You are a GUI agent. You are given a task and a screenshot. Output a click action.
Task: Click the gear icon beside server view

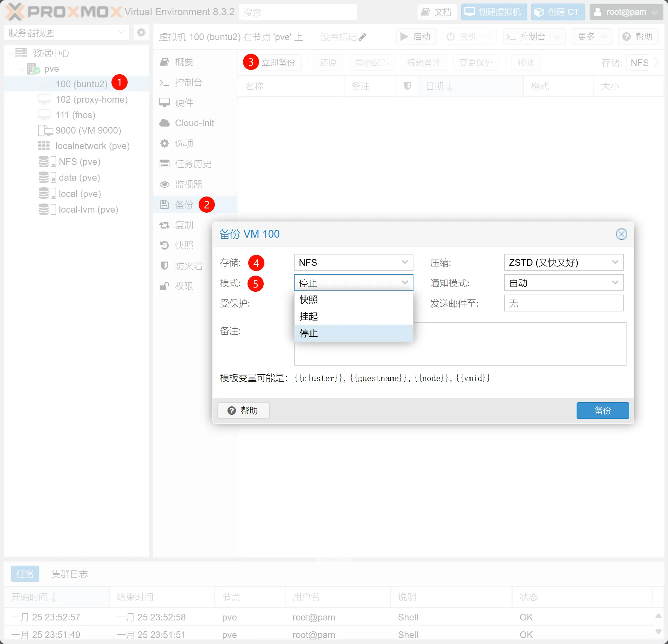[x=141, y=33]
